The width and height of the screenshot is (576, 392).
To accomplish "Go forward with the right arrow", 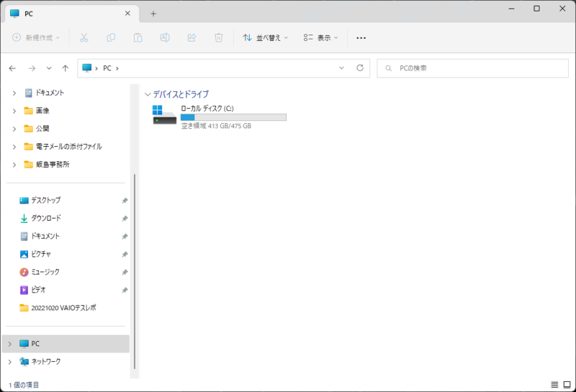I will [32, 68].
